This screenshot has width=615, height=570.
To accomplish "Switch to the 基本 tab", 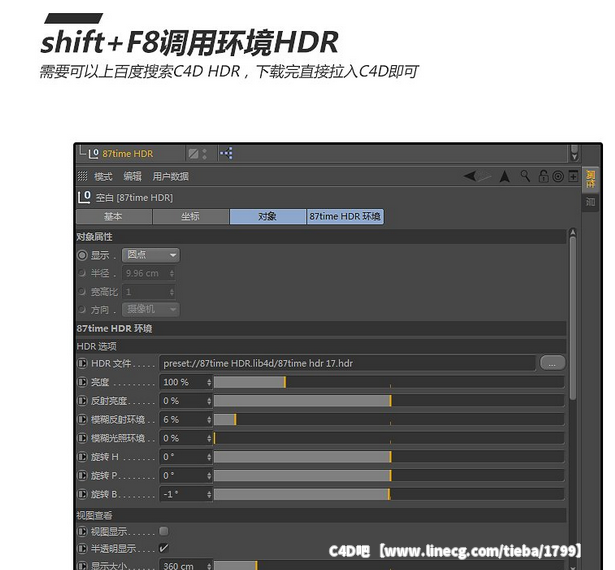I will click(x=114, y=217).
